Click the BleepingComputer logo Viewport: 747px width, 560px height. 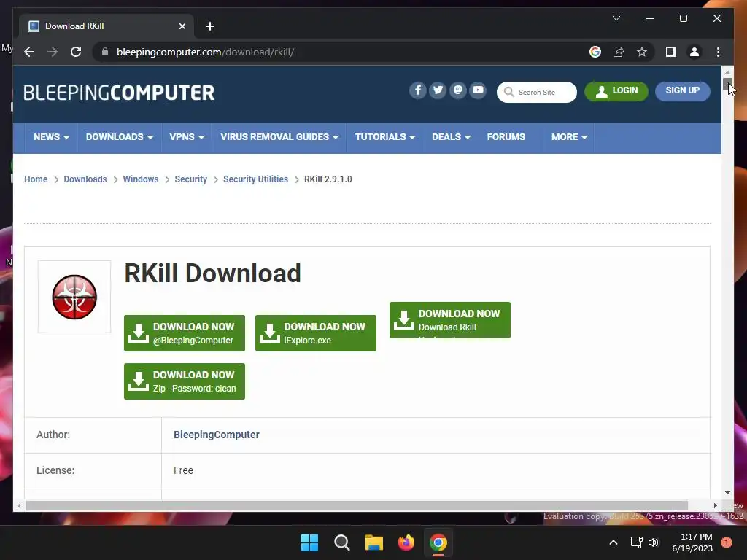(119, 93)
